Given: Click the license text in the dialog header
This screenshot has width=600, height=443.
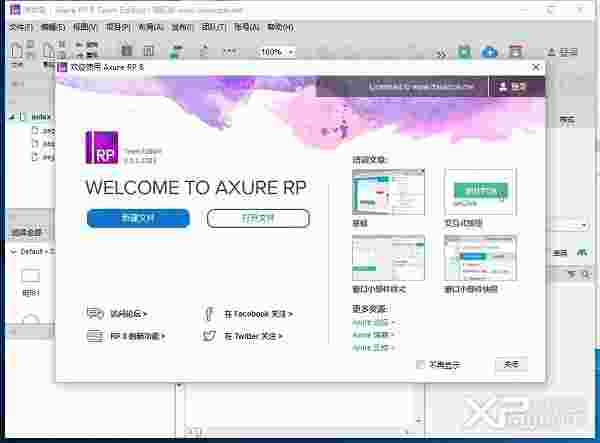Looking at the screenshot, I should [x=421, y=86].
